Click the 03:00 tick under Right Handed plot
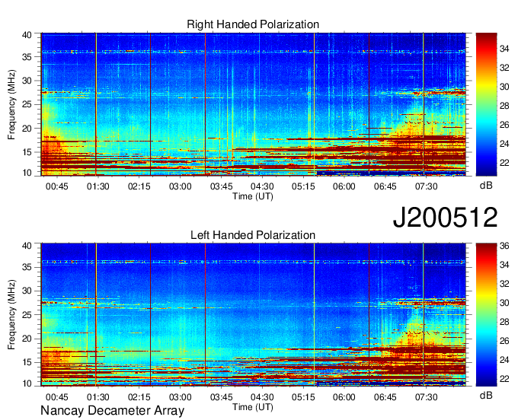This screenshot has width=518, height=420. pyautogui.click(x=181, y=186)
